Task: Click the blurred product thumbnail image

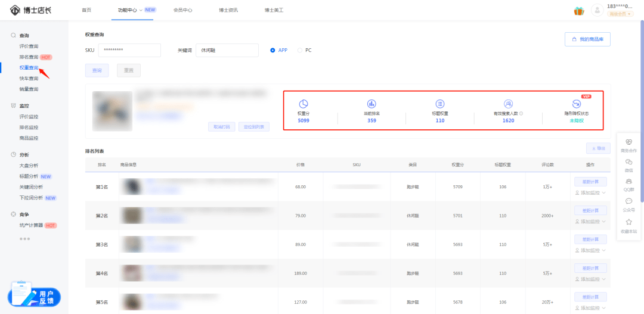Action: [x=112, y=111]
